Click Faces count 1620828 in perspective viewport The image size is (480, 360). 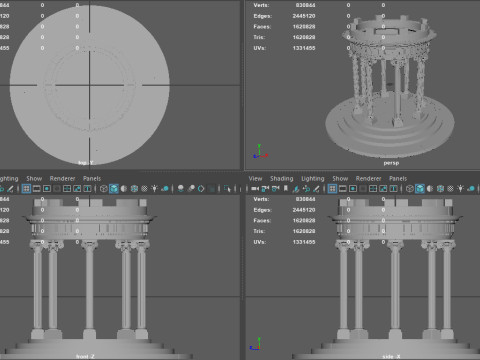(304, 27)
